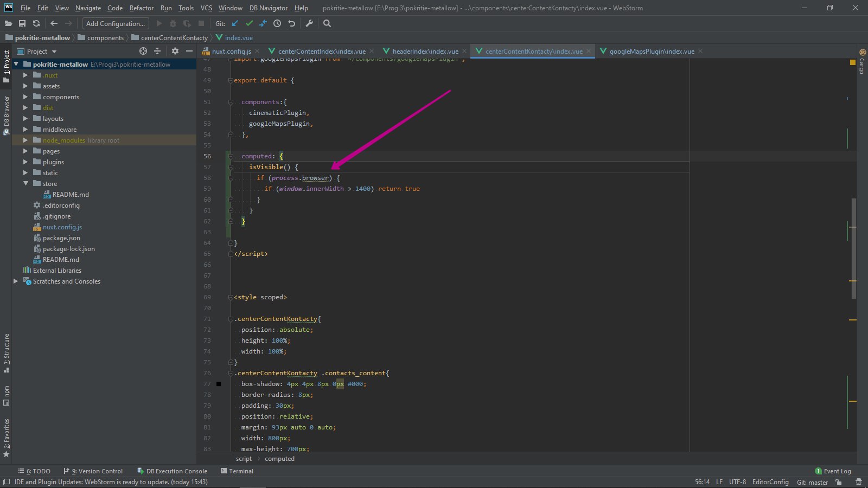
Task: Locate current file with the crosshair icon
Action: 143,51
